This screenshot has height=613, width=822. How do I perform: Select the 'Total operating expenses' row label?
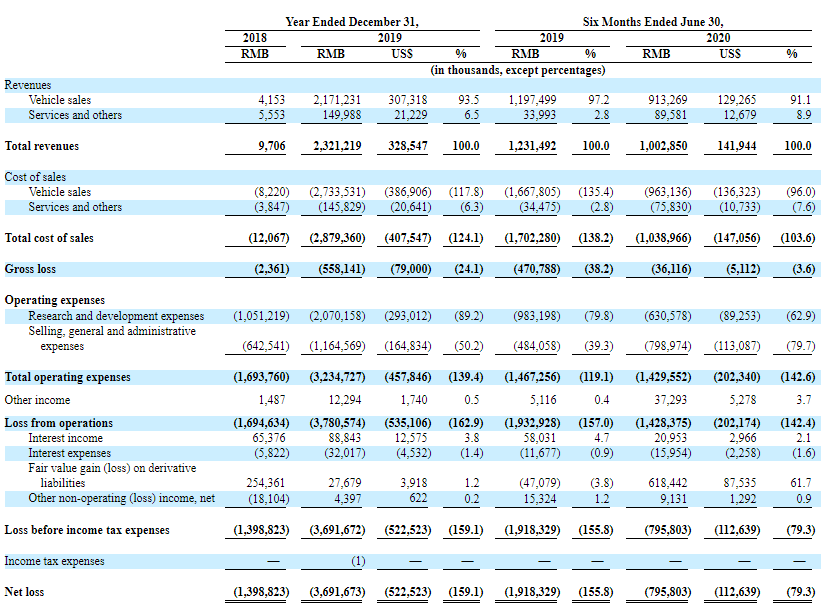click(67, 378)
